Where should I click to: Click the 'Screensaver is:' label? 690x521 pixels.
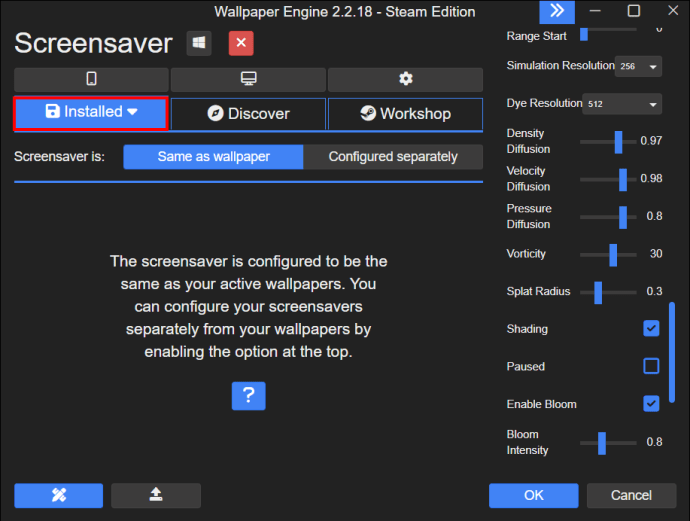point(59,157)
